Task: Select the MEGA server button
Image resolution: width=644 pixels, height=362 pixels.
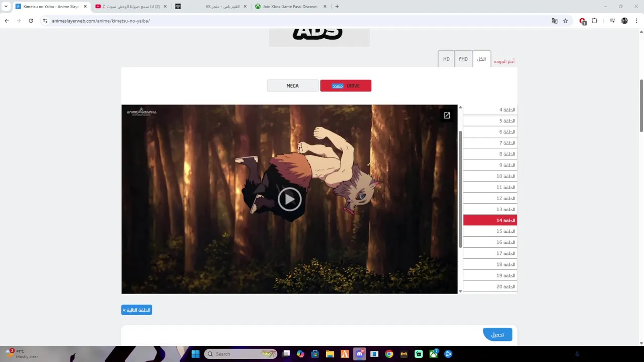Action: pos(292,86)
